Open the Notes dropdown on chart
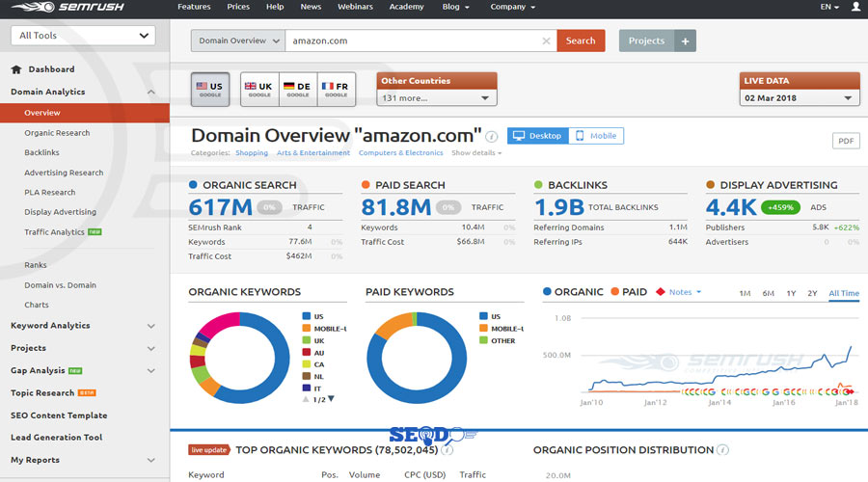Image resolution: width=868 pixels, height=482 pixels. pyautogui.click(x=685, y=292)
